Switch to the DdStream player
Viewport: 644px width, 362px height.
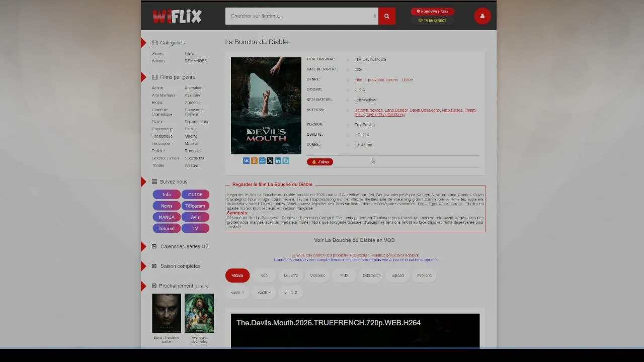(x=371, y=276)
